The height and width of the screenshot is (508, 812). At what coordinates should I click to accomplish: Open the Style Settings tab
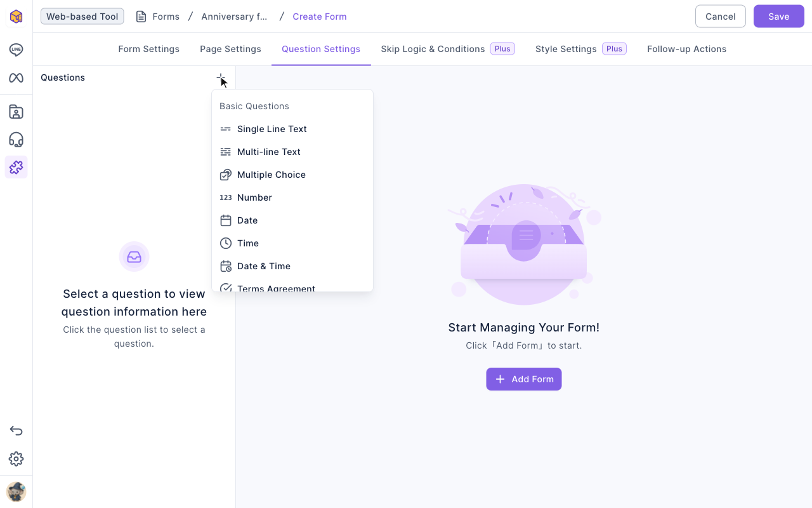coord(580,49)
